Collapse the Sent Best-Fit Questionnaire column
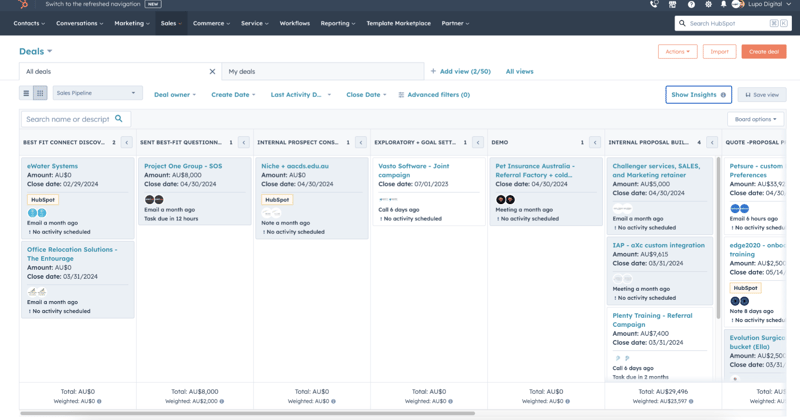This screenshot has width=800, height=420. (x=244, y=142)
